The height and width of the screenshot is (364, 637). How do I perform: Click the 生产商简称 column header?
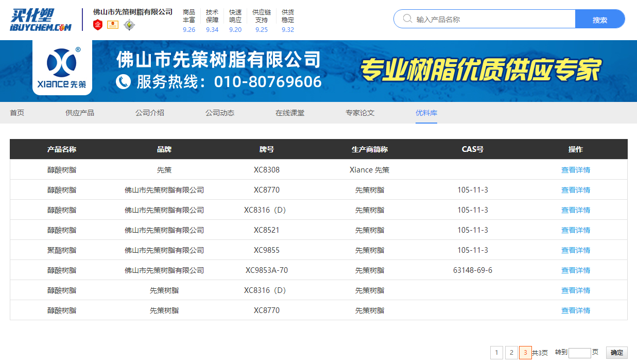370,149
